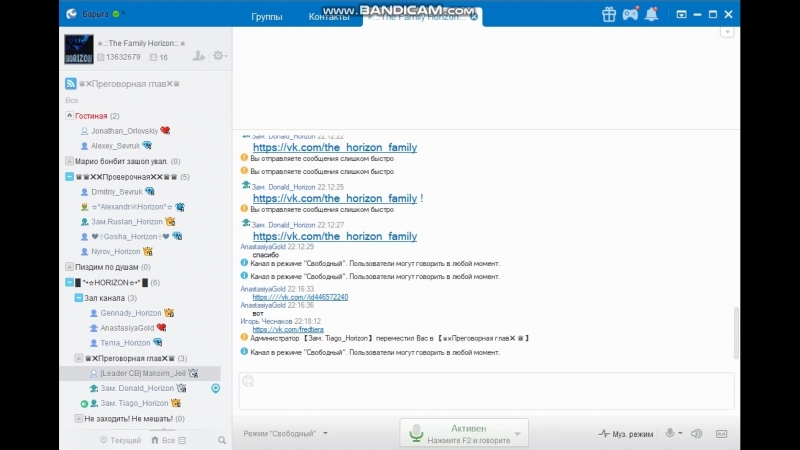Click search magnifier in channel list
The image size is (800, 450).
coord(222,440)
